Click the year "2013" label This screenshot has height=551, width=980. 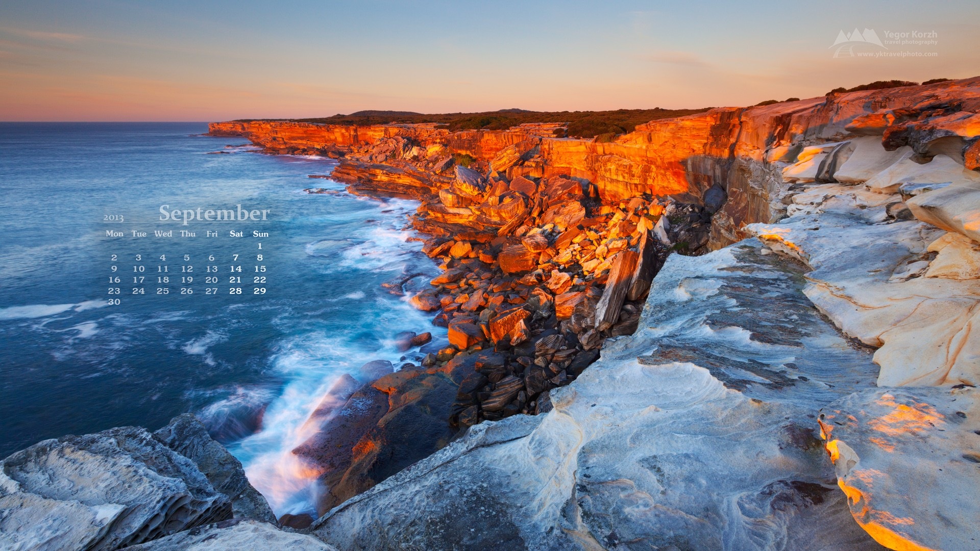pos(113,218)
